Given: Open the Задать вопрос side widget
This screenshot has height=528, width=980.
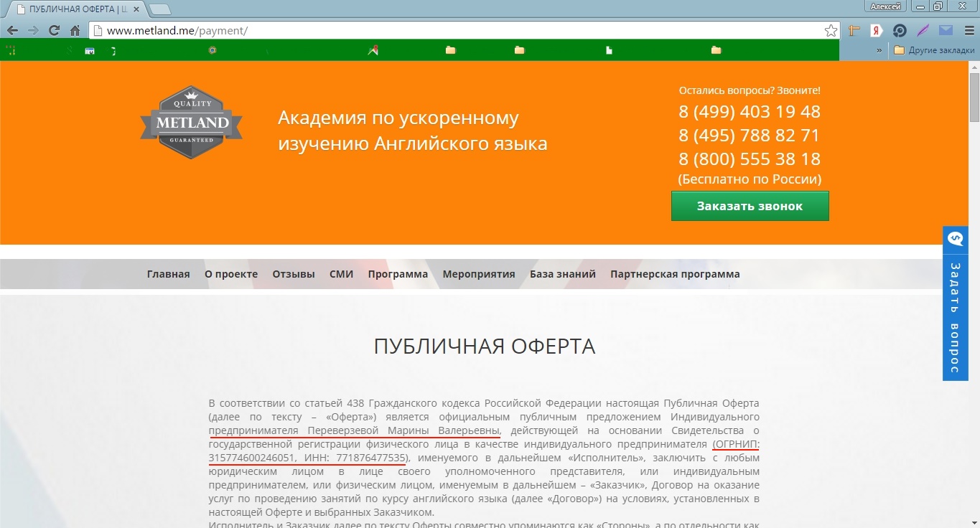Looking at the screenshot, I should click(x=955, y=303).
